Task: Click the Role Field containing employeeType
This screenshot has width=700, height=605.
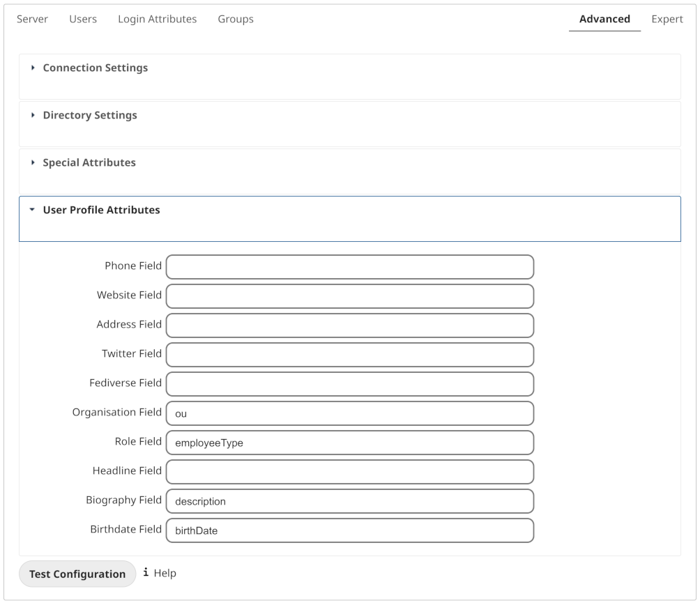Action: click(x=349, y=443)
